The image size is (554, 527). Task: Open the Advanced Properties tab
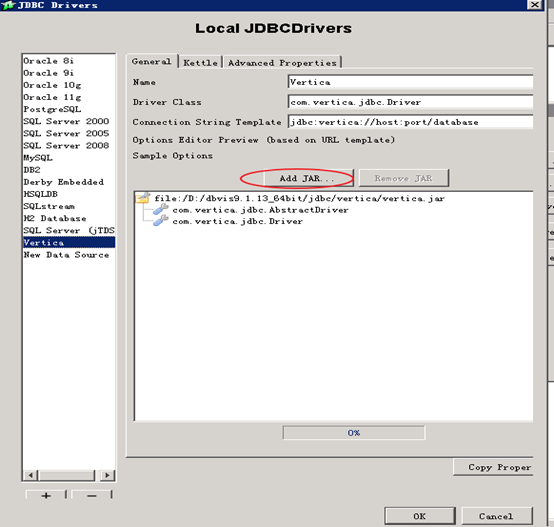pyautogui.click(x=282, y=63)
